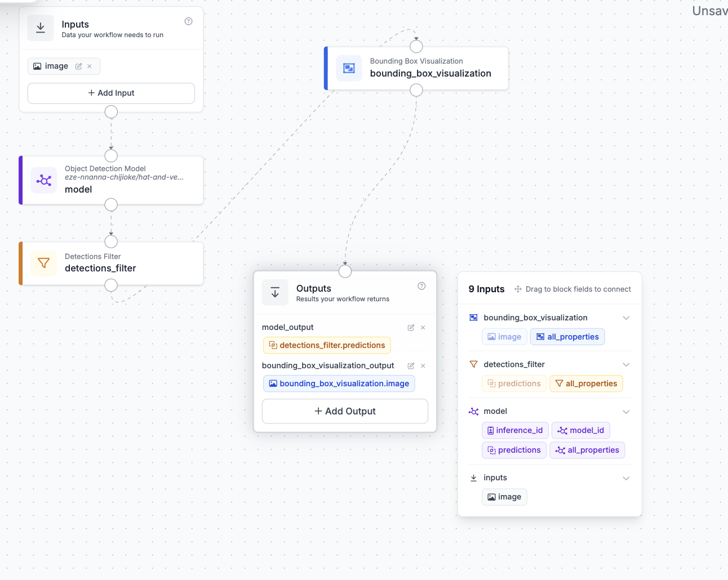The height and width of the screenshot is (580, 728).
Task: Click the bounding_box_visualization bottom connector circle
Action: pos(416,90)
